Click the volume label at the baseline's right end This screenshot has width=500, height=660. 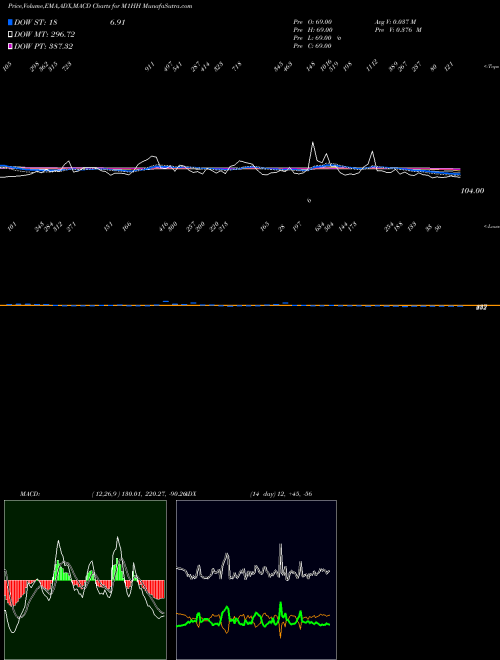481,309
